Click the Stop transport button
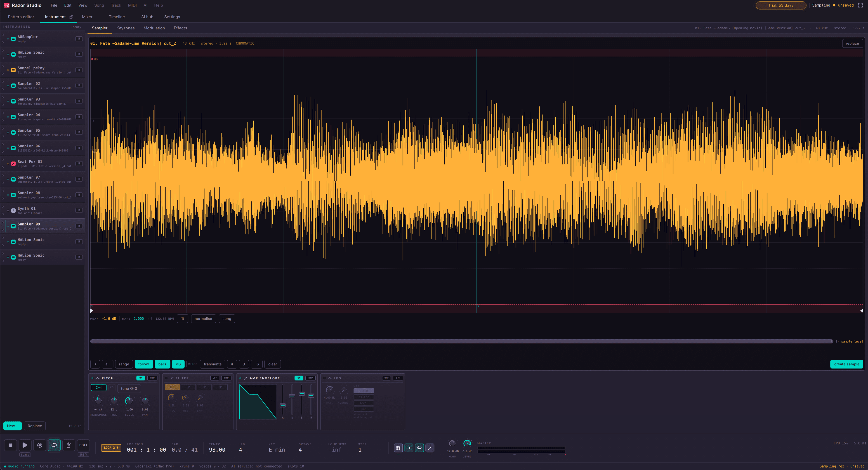 (x=10, y=445)
